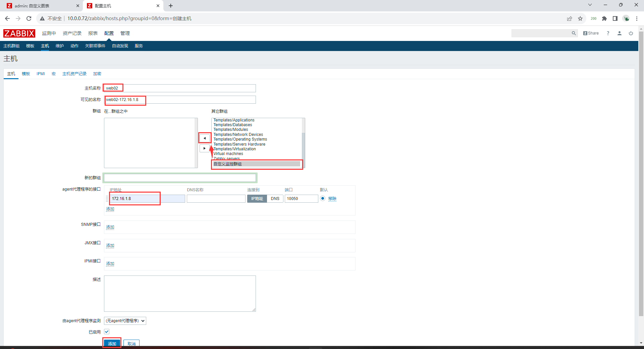
Task: Switch connect-to mode to DNS
Action: (275, 199)
